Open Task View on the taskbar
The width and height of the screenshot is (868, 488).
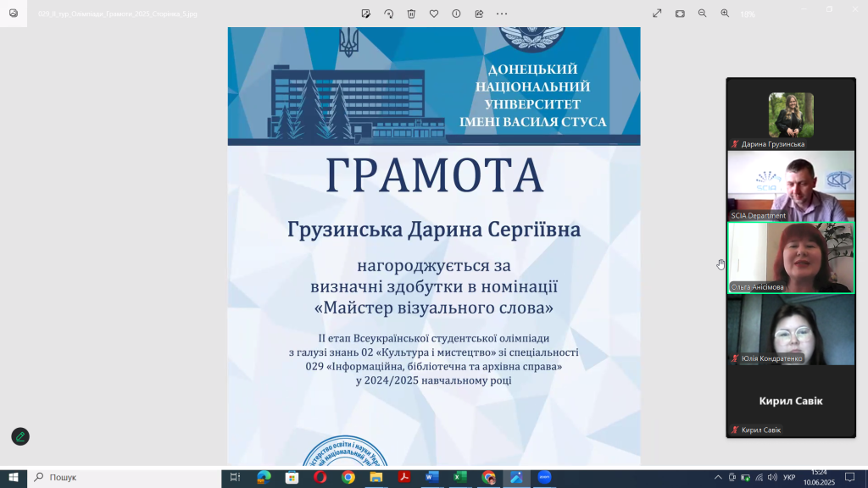tap(236, 478)
